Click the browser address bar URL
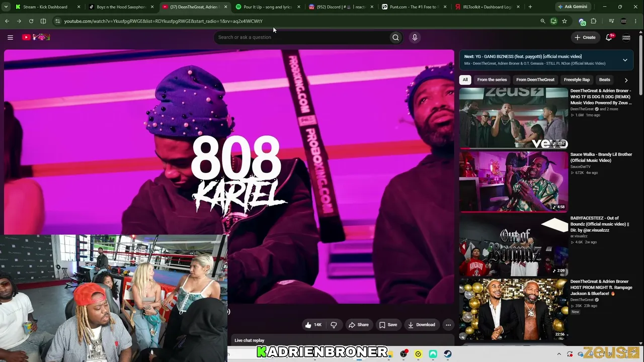The image size is (644, 362). pos(164,21)
